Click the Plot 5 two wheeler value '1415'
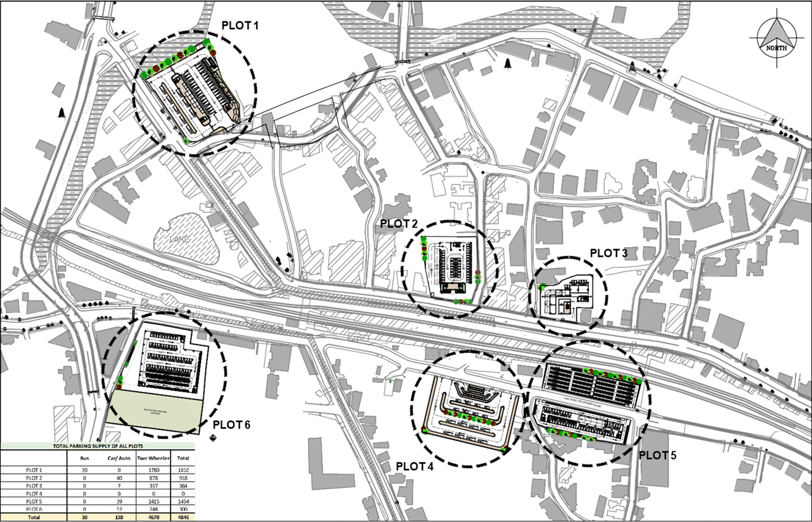The width and height of the screenshot is (812, 522). (153, 501)
